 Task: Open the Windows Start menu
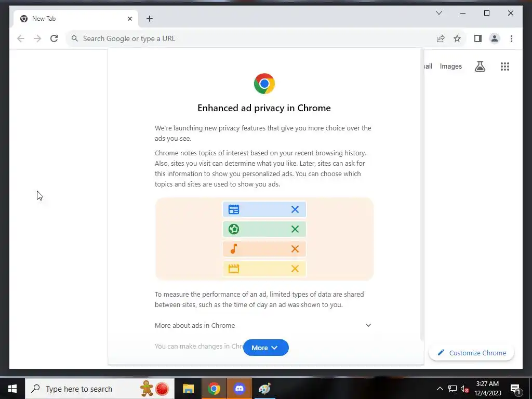(x=12, y=389)
